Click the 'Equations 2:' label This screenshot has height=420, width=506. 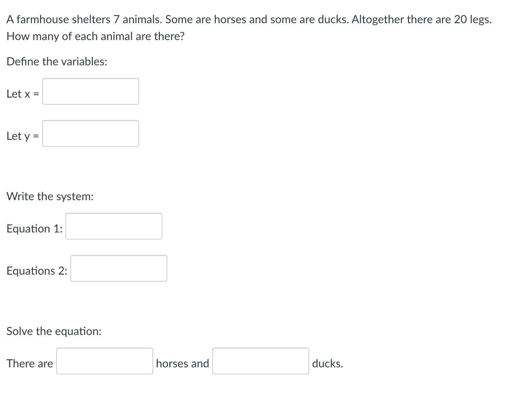coord(37,271)
